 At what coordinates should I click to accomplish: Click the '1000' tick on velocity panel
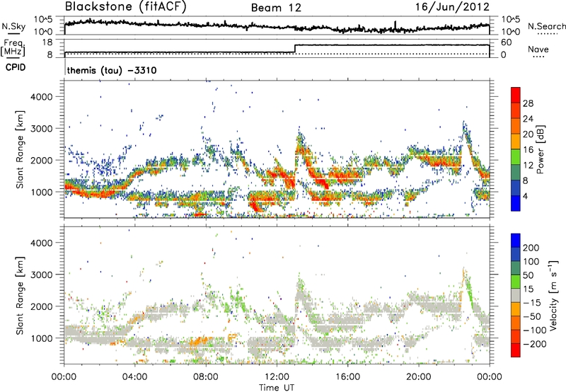point(42,338)
